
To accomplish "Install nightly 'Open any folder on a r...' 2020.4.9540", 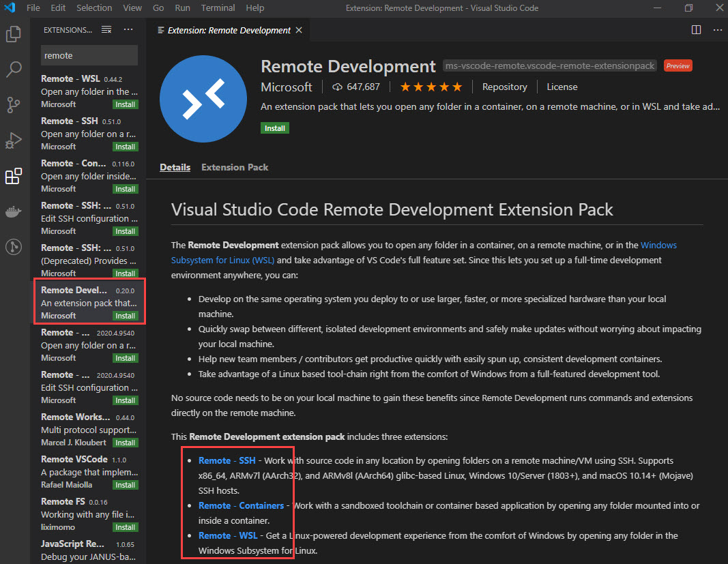I will pyautogui.click(x=126, y=358).
